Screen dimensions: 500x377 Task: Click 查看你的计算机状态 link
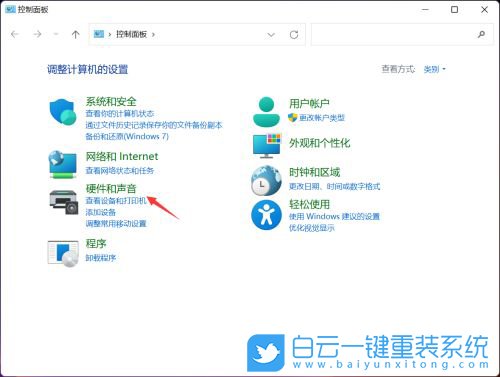pyautogui.click(x=120, y=114)
